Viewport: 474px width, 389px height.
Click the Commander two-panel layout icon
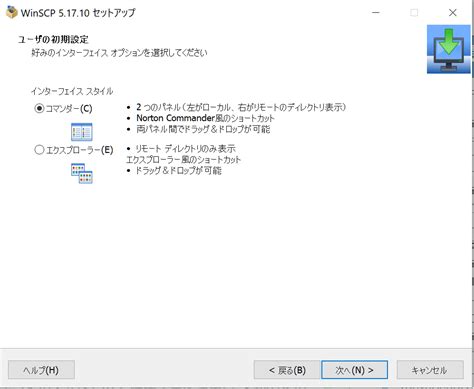coord(82,132)
